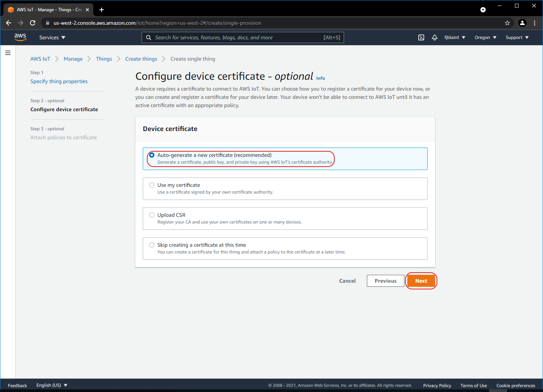Click the AWS logo home icon
This screenshot has width=543, height=392.
tap(20, 37)
